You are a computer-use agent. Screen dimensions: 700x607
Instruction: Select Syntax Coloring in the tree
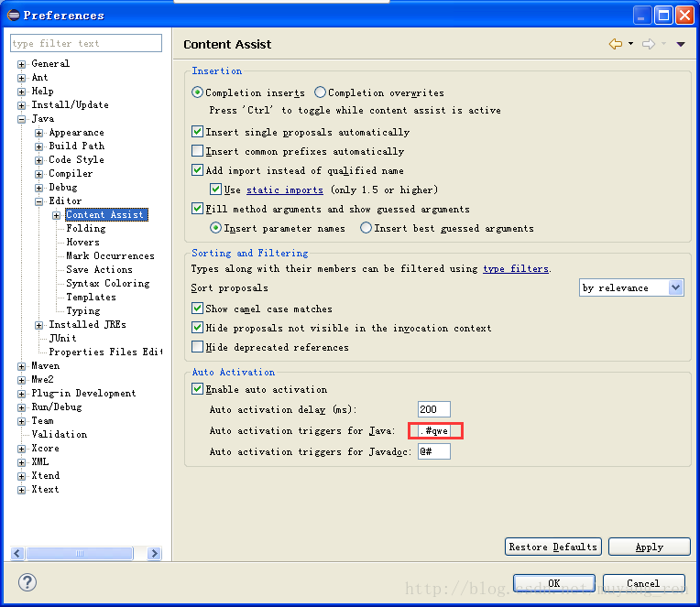coord(107,283)
